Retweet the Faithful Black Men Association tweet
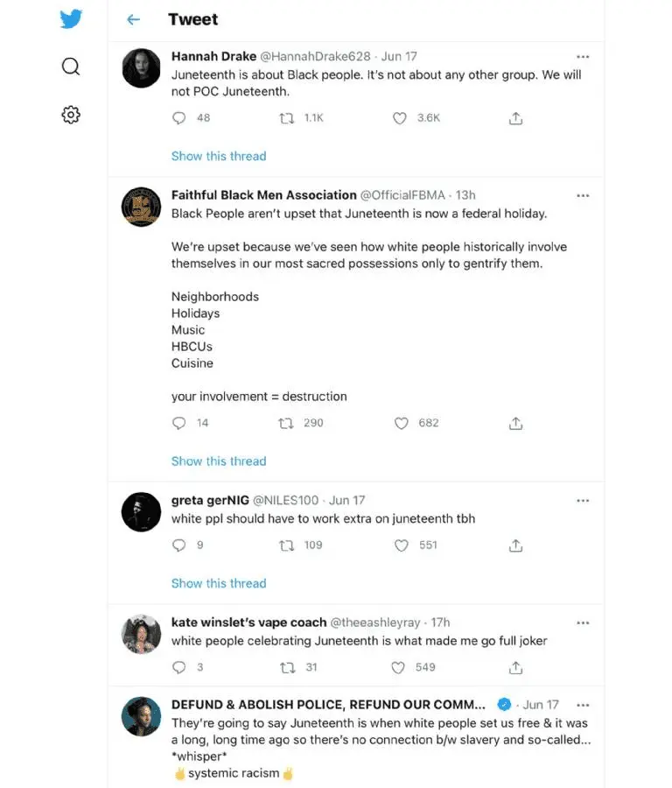The width and height of the screenshot is (672, 788). coord(286,423)
